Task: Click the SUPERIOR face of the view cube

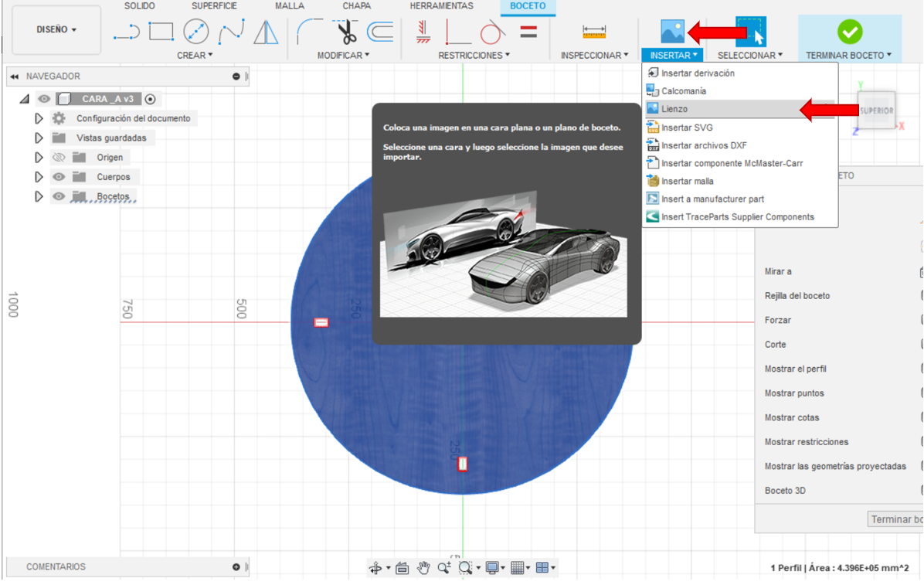Action: 876,111
